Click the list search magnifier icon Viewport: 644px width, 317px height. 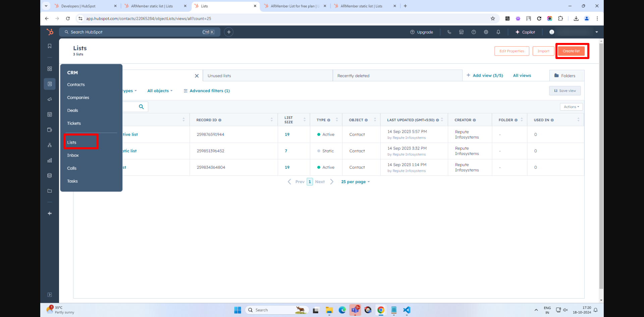point(141,107)
